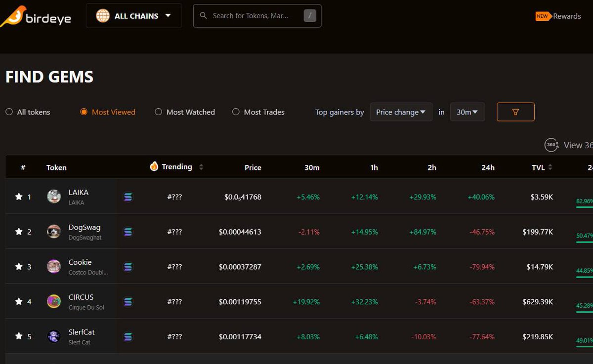Click the 50.47% progress bar in DogSwag row
This screenshot has width=593, height=364.
585,242
